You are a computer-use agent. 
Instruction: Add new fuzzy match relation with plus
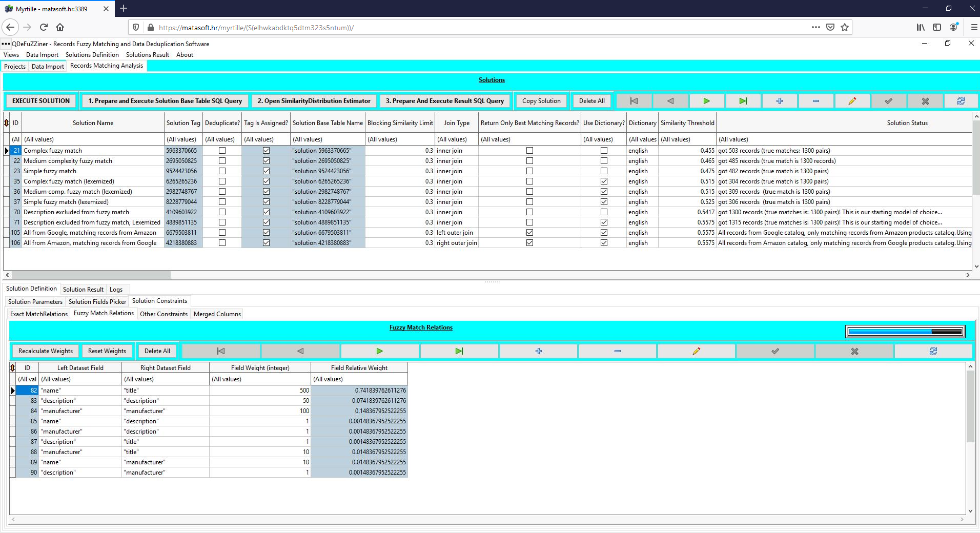click(x=539, y=351)
